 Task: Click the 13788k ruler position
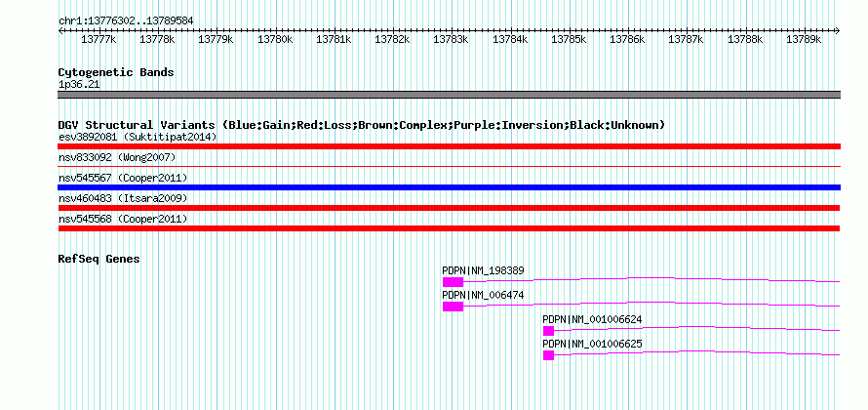(x=746, y=39)
